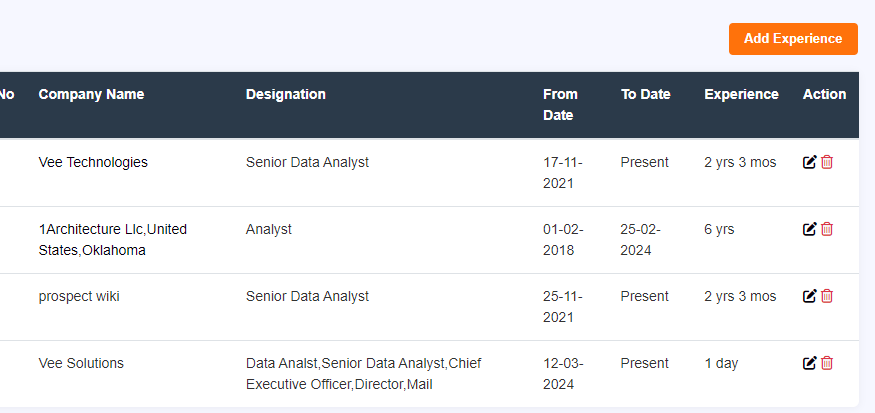Image resolution: width=875 pixels, height=413 pixels.
Task: Delete the 1Architecture Llc experience entry
Action: click(x=827, y=229)
